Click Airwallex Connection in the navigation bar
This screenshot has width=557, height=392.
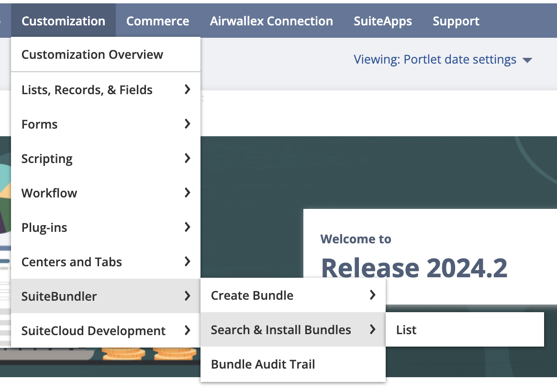pos(271,21)
